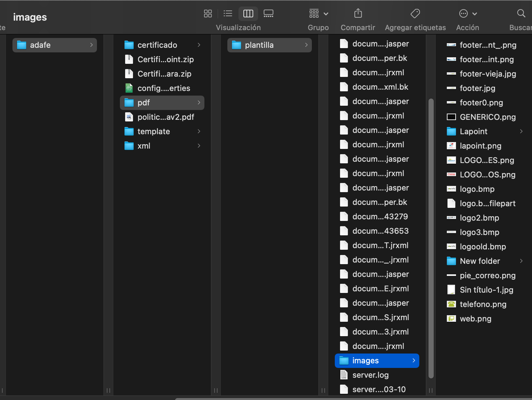The height and width of the screenshot is (400, 532).
Task: Switch to gallery view
Action: coord(268,13)
